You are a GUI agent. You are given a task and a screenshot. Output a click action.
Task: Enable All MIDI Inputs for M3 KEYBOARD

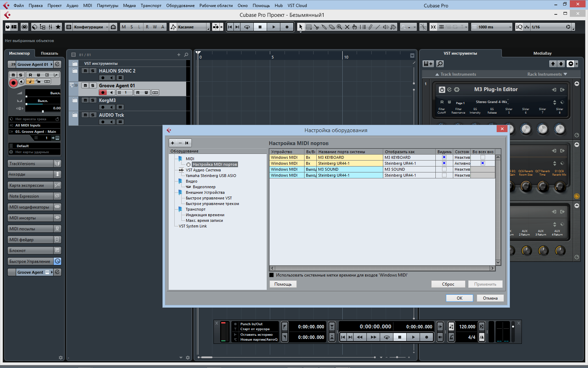pyautogui.click(x=483, y=157)
